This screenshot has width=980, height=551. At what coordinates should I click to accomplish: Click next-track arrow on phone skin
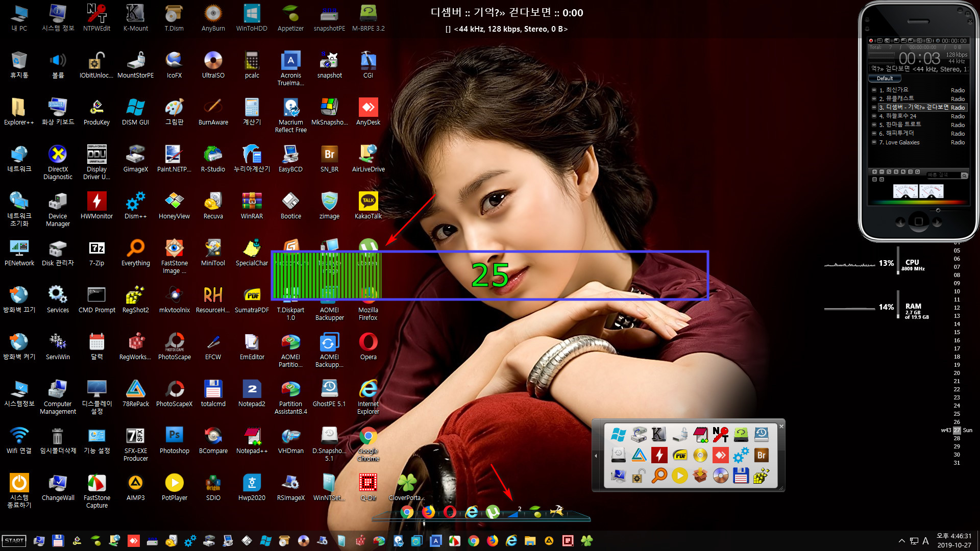point(937,222)
